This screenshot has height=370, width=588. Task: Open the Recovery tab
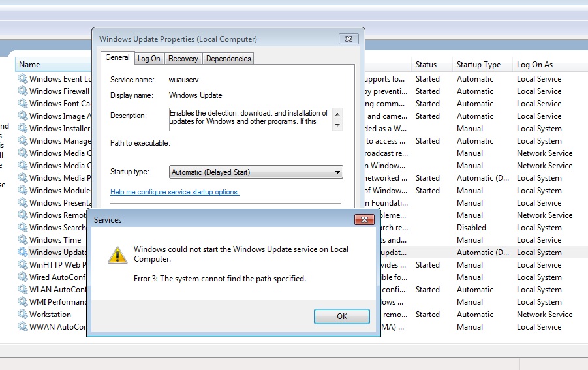pyautogui.click(x=183, y=59)
